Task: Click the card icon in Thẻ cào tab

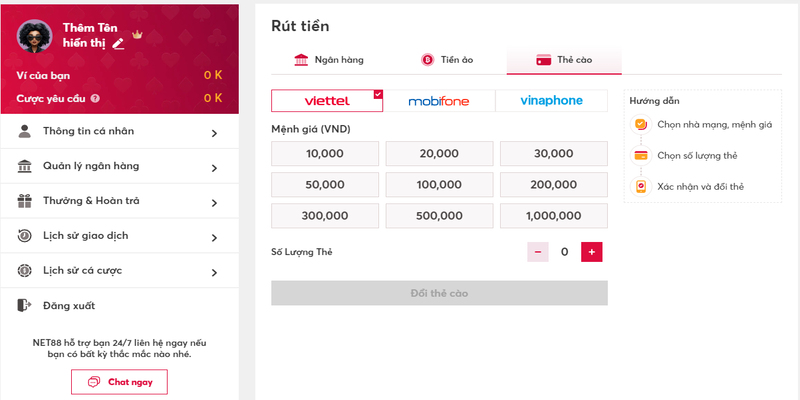Action: 543,60
